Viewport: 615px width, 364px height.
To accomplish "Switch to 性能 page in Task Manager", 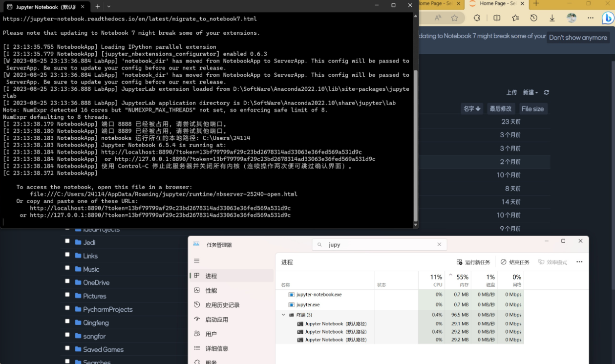I will click(x=211, y=290).
